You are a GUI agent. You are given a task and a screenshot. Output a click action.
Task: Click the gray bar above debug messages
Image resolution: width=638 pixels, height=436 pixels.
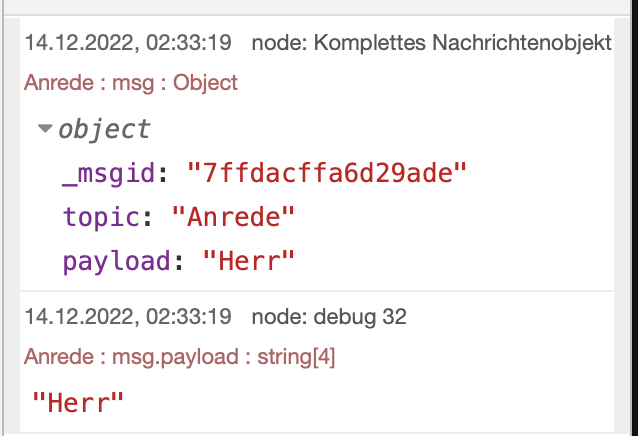click(x=319, y=7)
